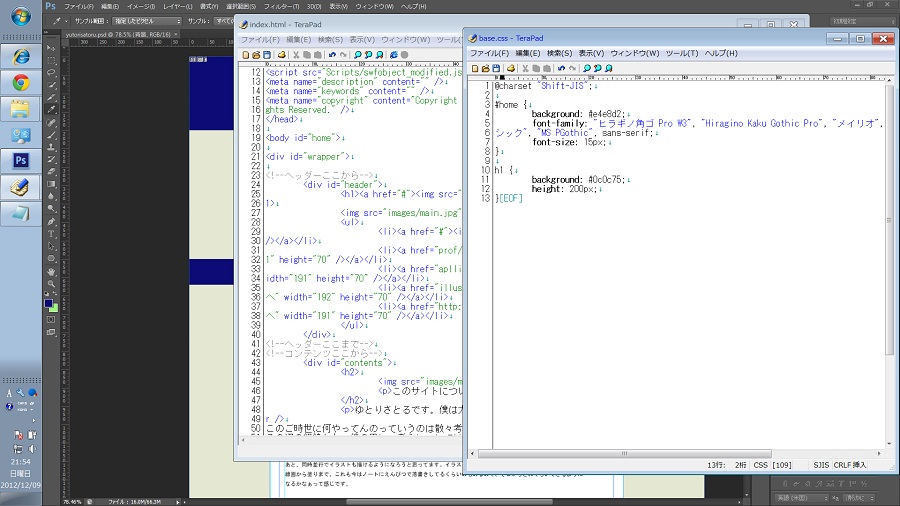This screenshot has width=900, height=506.
Task: Toggle the Photoshop toolbox collapse arrows
Action: (48, 34)
